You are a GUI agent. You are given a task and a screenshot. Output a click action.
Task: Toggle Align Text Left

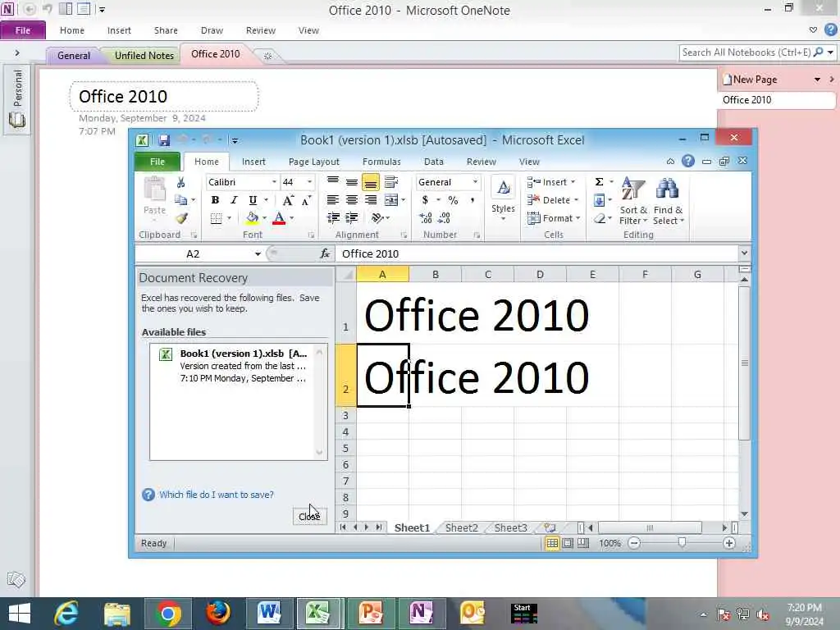click(x=333, y=200)
